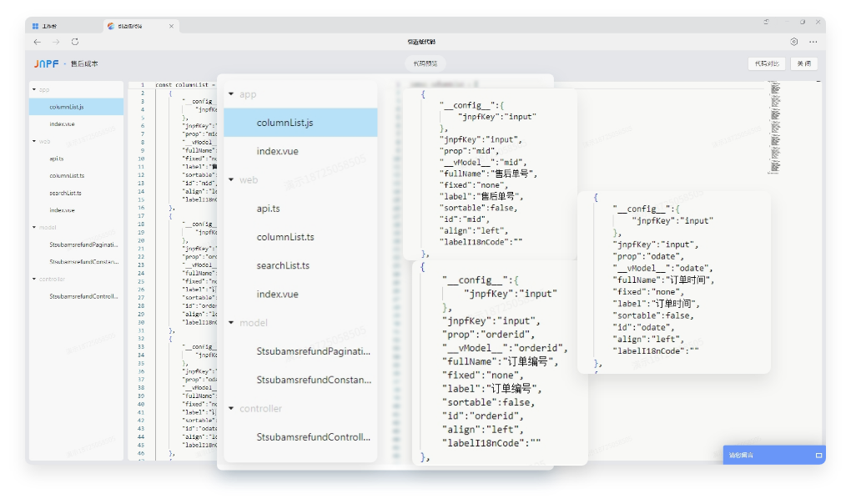The image size is (851, 504).
Task: Expand the message bar square icon
Action: tap(818, 455)
